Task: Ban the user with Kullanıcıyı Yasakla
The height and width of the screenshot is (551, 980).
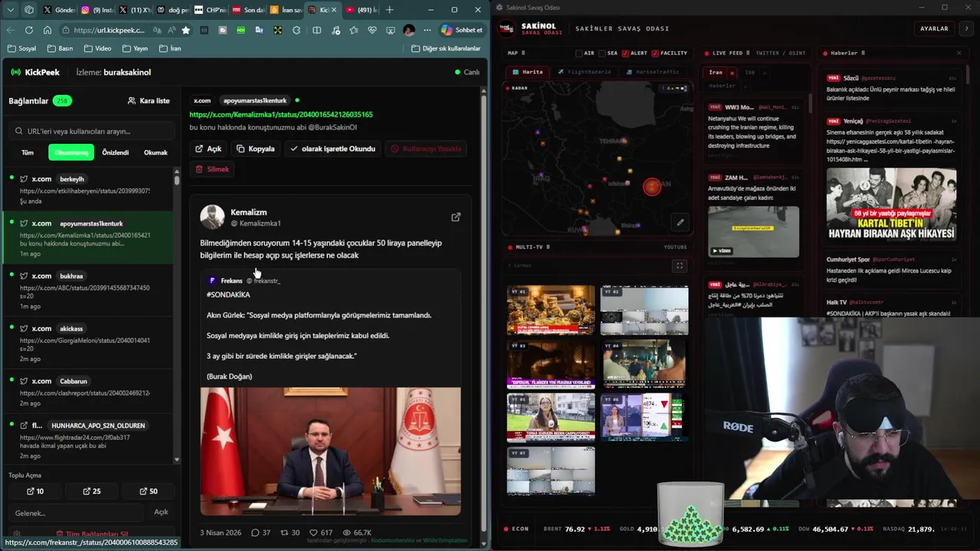Action: pos(426,148)
